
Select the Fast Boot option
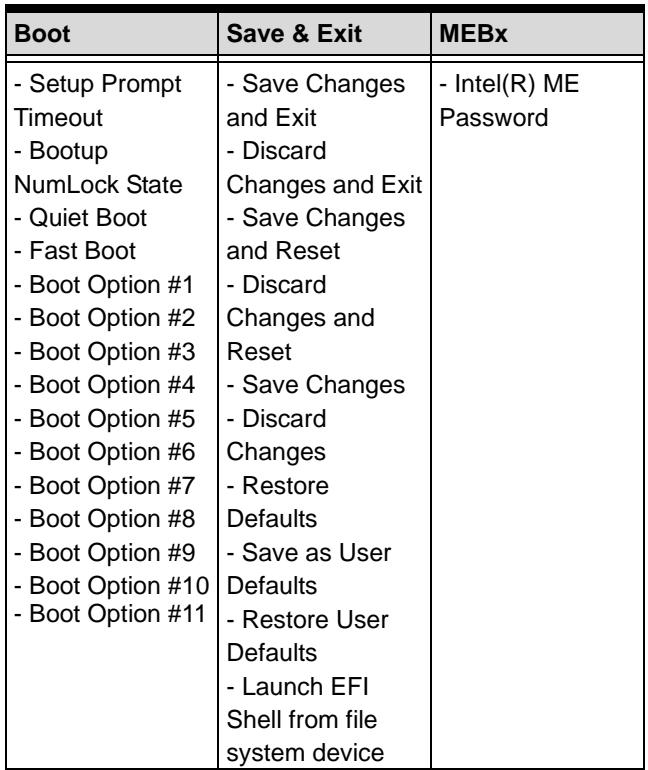pos(75,251)
